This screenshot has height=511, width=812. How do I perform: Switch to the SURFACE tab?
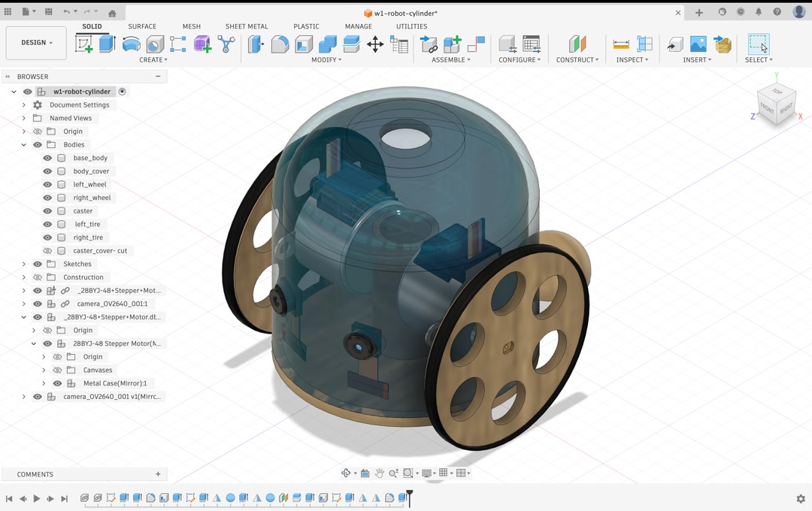point(142,26)
